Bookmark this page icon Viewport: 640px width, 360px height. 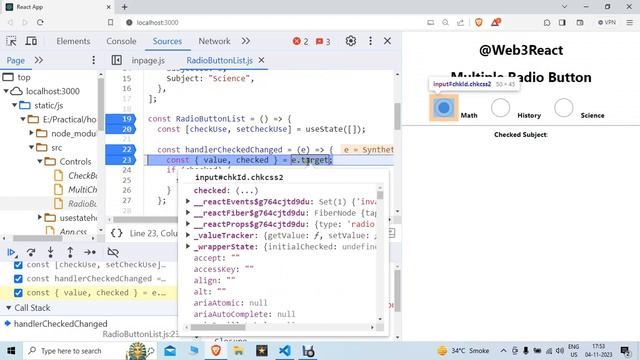[x=110, y=22]
